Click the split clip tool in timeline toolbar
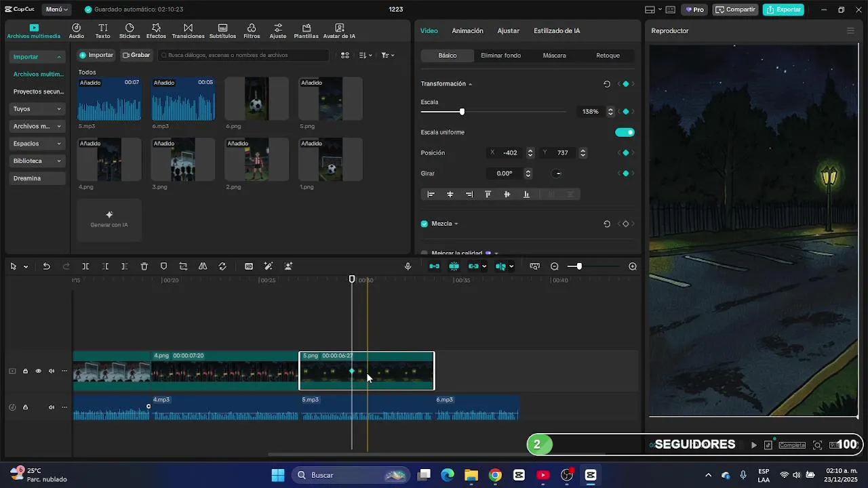This screenshot has height=488, width=868. pyautogui.click(x=85, y=266)
